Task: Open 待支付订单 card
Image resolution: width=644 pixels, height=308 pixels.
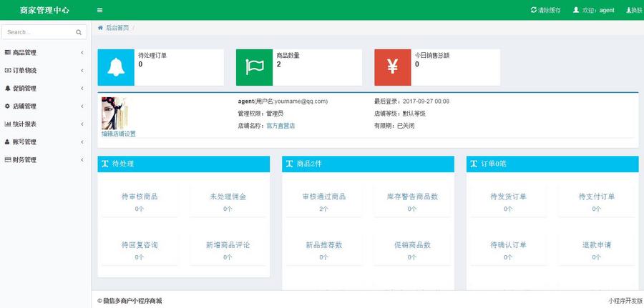Action: coord(597,201)
